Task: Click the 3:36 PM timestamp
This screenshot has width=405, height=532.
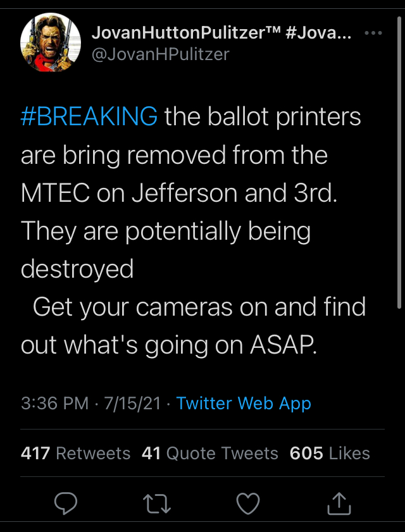Action: click(x=54, y=403)
